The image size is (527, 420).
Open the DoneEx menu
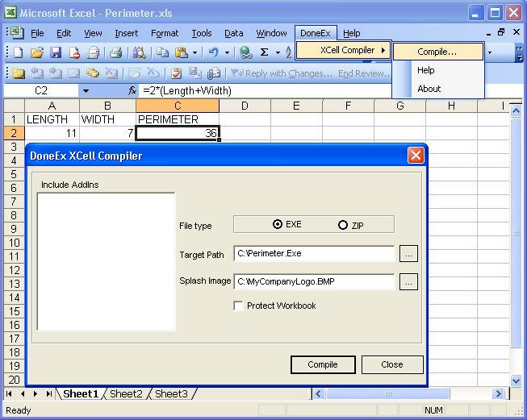tap(316, 33)
